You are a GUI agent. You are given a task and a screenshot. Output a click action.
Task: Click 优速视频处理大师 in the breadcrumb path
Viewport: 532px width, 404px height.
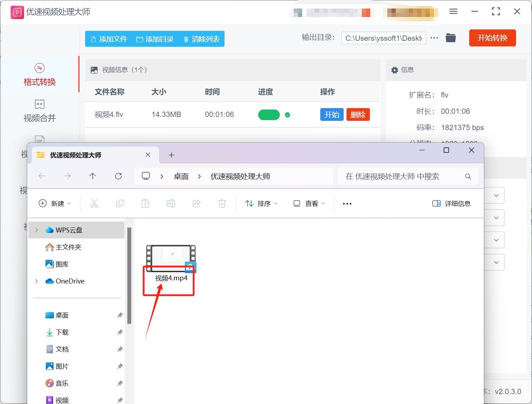tap(240, 176)
